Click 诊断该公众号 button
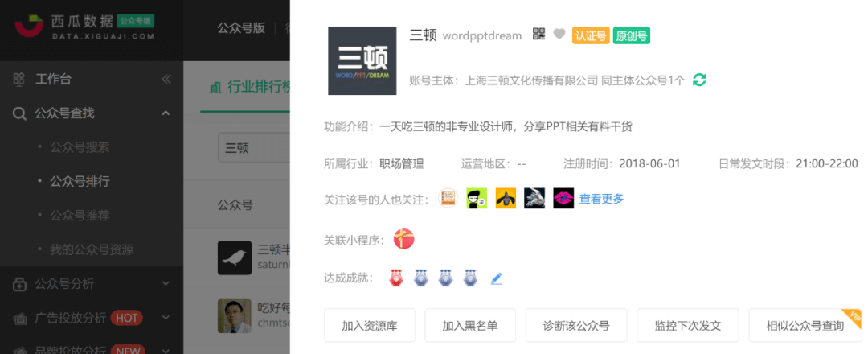This screenshot has width=868, height=354. [x=576, y=325]
